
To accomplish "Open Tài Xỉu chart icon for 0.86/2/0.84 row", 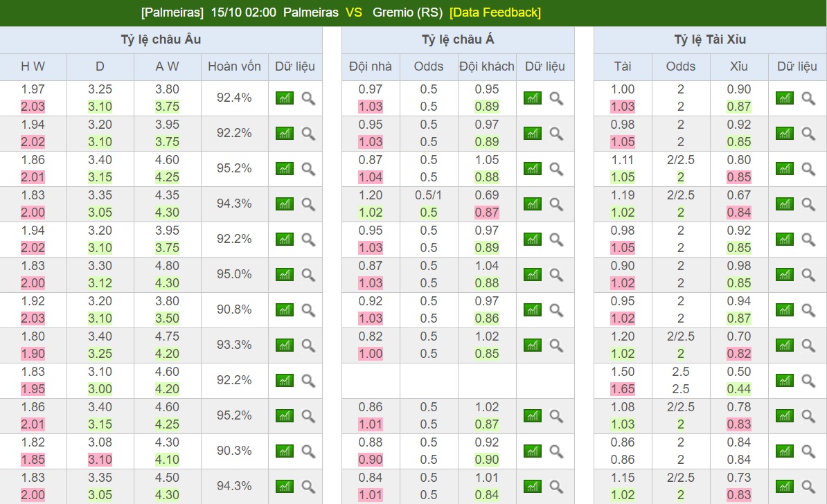I will click(784, 451).
